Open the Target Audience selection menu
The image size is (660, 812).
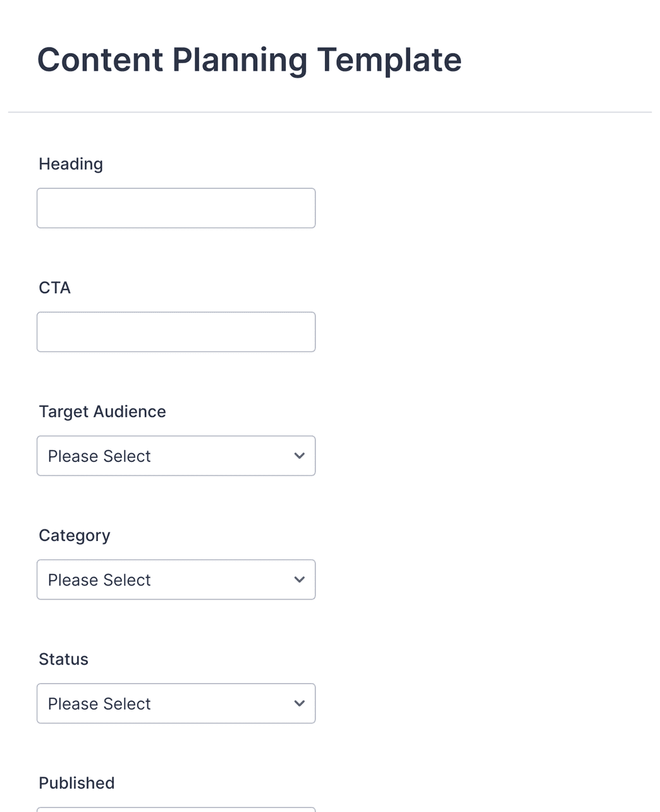(x=176, y=456)
